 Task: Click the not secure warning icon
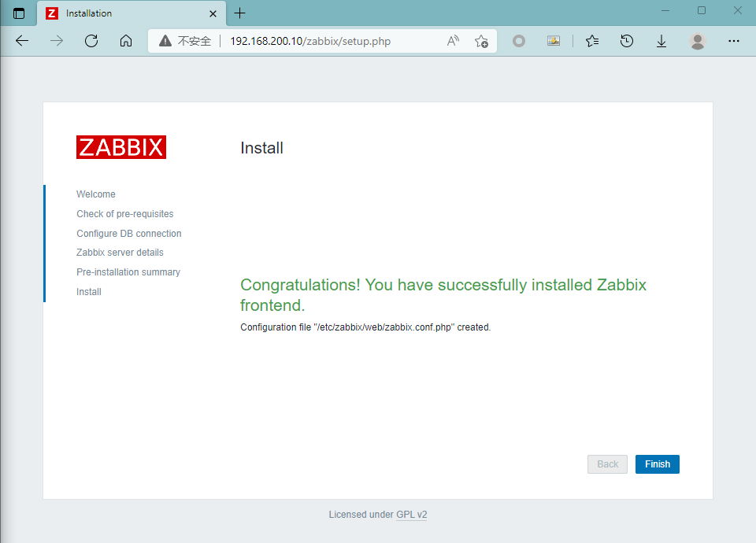[x=165, y=41]
